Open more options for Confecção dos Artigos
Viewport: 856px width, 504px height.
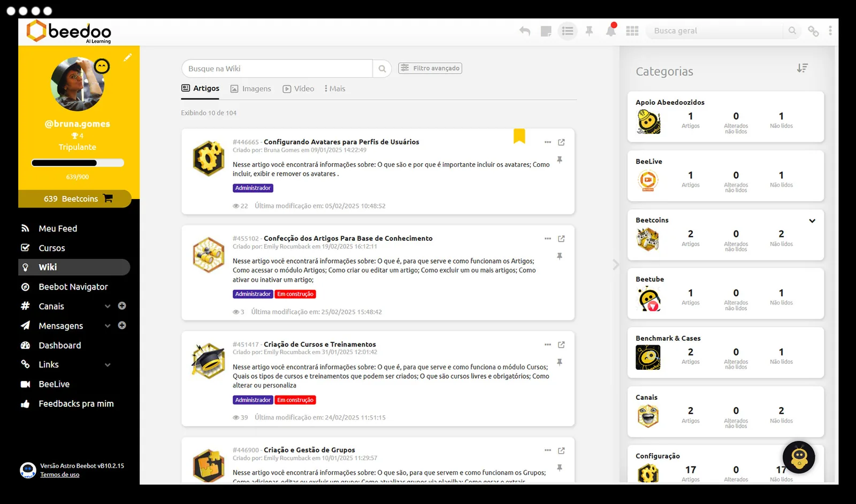click(547, 239)
